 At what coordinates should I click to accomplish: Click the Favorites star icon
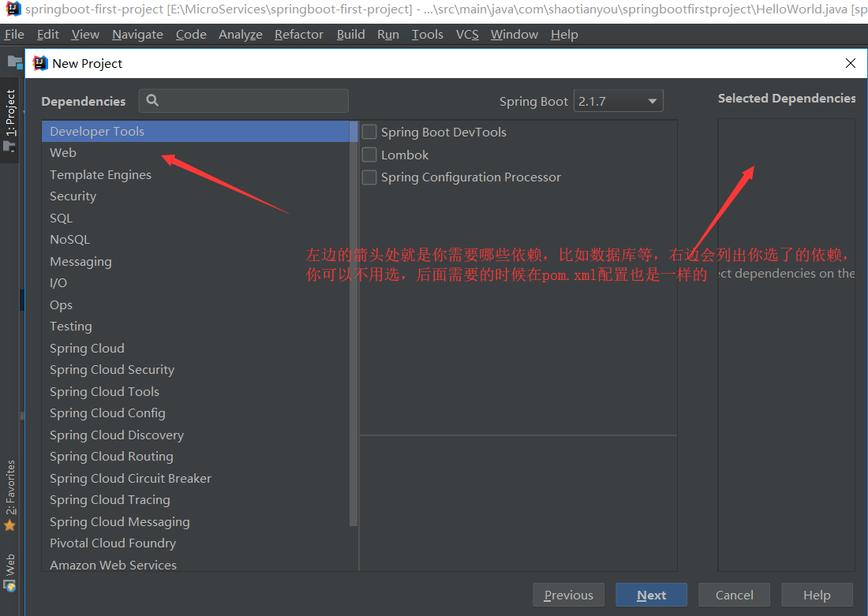pyautogui.click(x=10, y=525)
